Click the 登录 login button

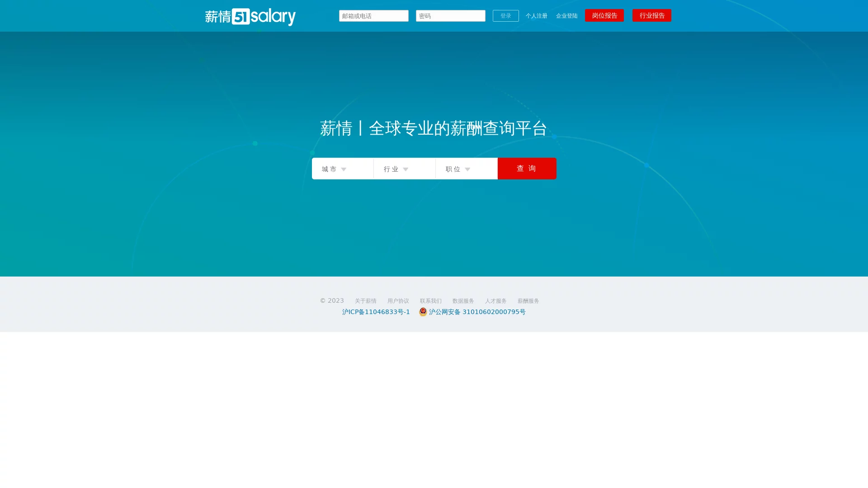coord(505,16)
